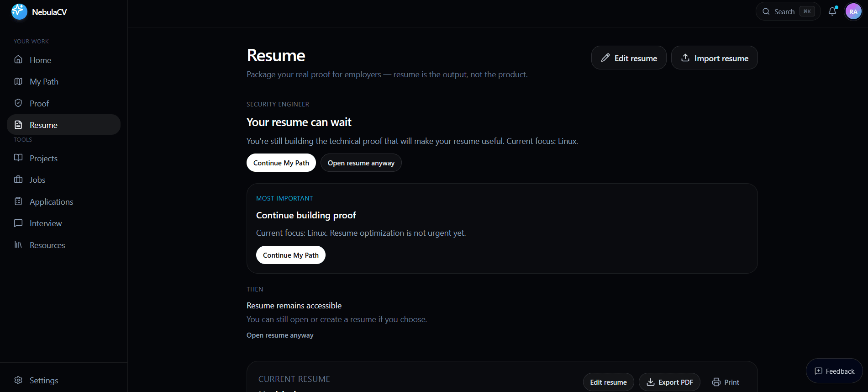Click the Settings label in sidebar

[x=44, y=380]
